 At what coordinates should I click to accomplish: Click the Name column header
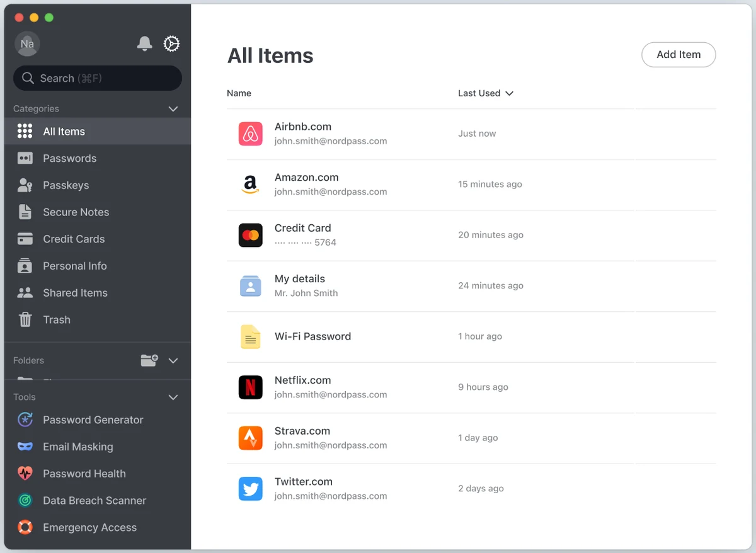pos(239,93)
